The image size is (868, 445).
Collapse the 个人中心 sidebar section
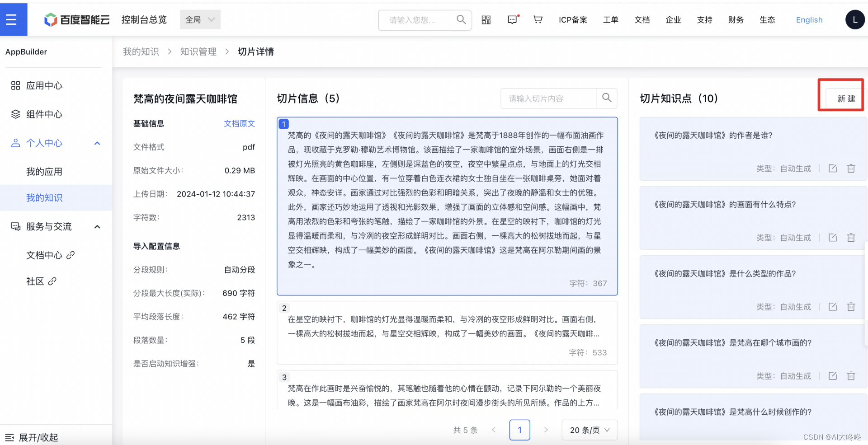[x=97, y=143]
